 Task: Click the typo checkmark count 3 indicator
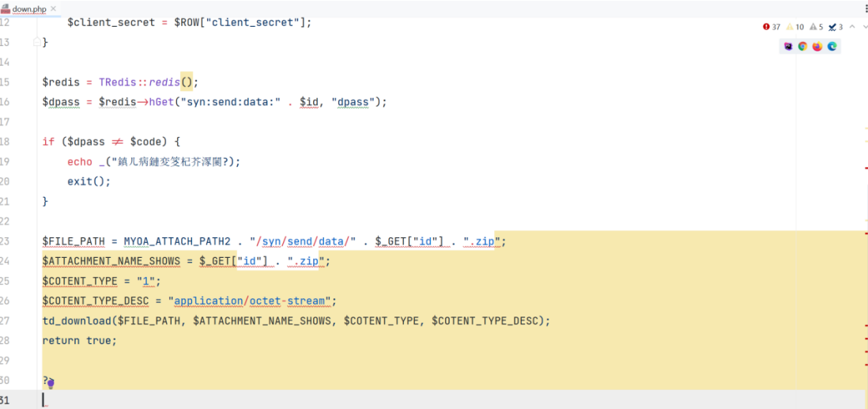[x=836, y=27]
